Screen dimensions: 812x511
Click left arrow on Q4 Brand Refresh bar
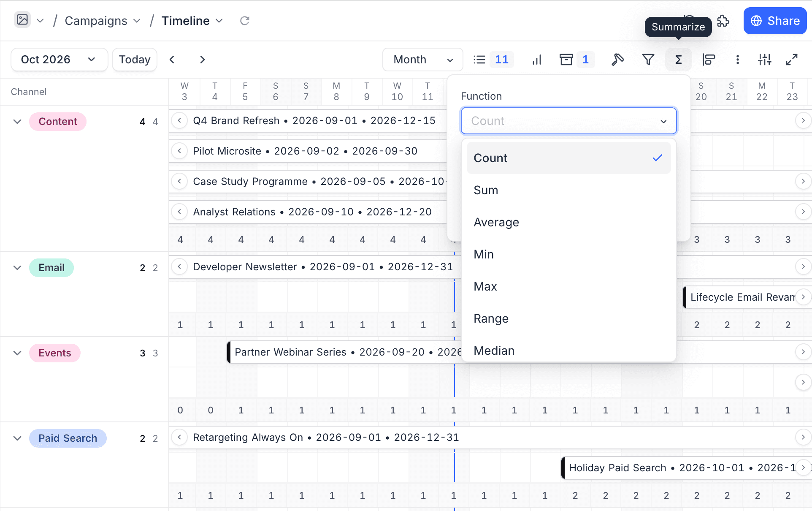click(179, 121)
